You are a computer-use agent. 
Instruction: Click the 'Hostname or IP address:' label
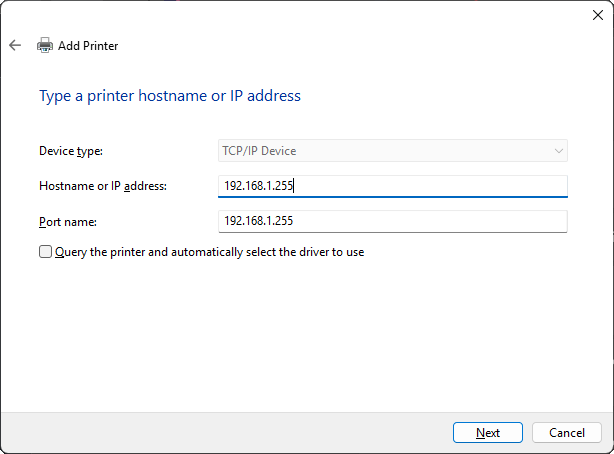click(x=103, y=186)
